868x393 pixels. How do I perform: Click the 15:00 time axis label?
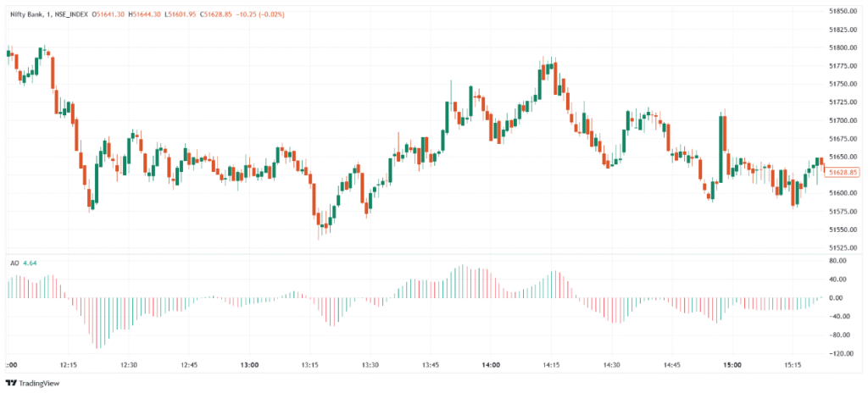coord(732,365)
